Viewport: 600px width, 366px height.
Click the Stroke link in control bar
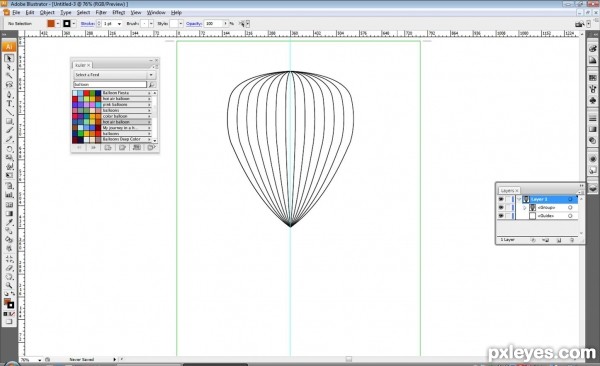click(x=88, y=24)
